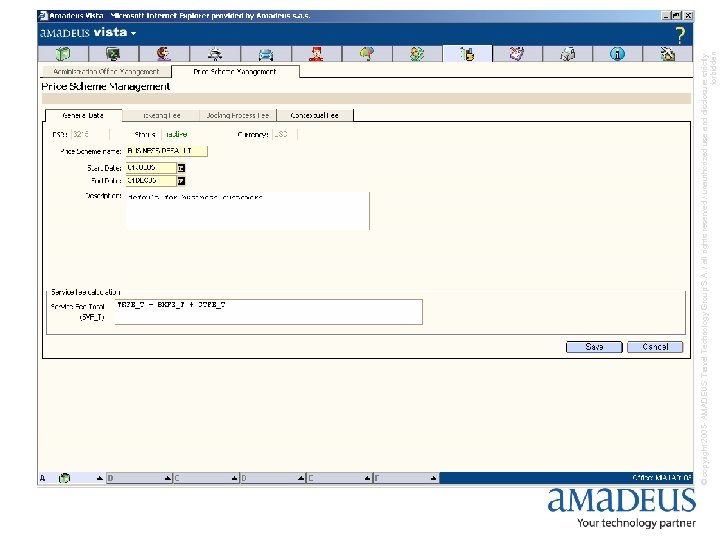720x540 pixels.
Task: Click the Status value text
Action: [176, 135]
